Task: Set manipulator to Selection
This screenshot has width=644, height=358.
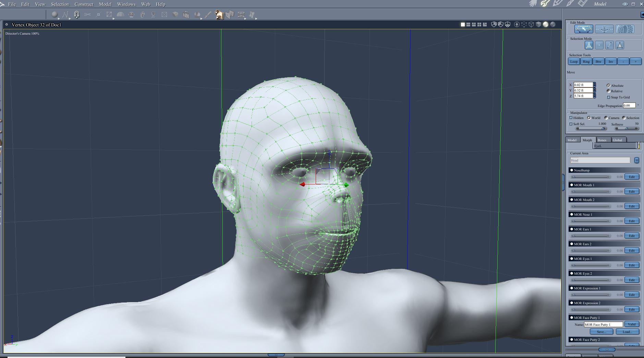Action: [x=624, y=118]
